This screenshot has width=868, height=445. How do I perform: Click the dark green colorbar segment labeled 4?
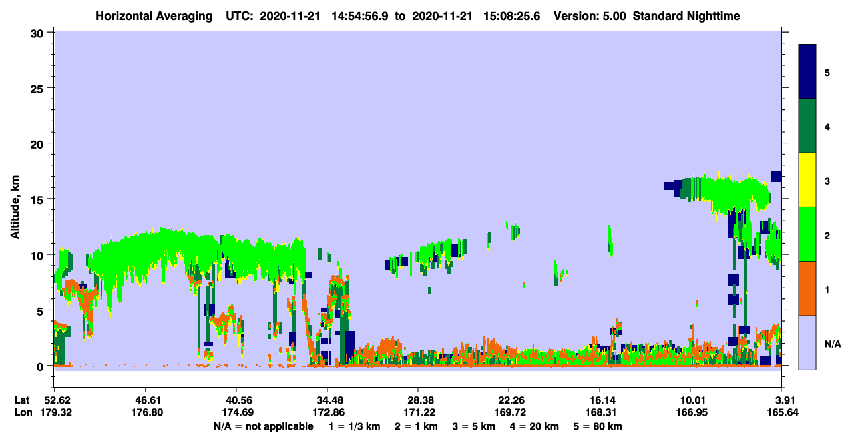click(807, 126)
